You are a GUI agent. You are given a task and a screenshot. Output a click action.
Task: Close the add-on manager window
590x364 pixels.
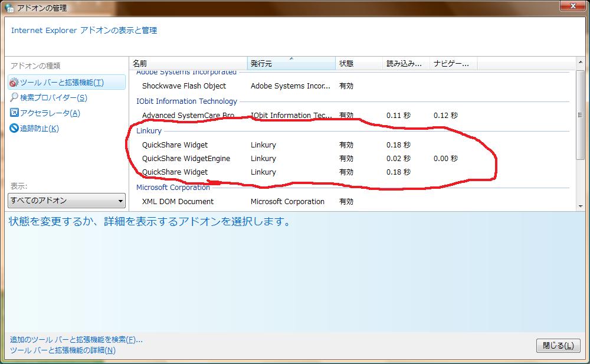(573, 6)
